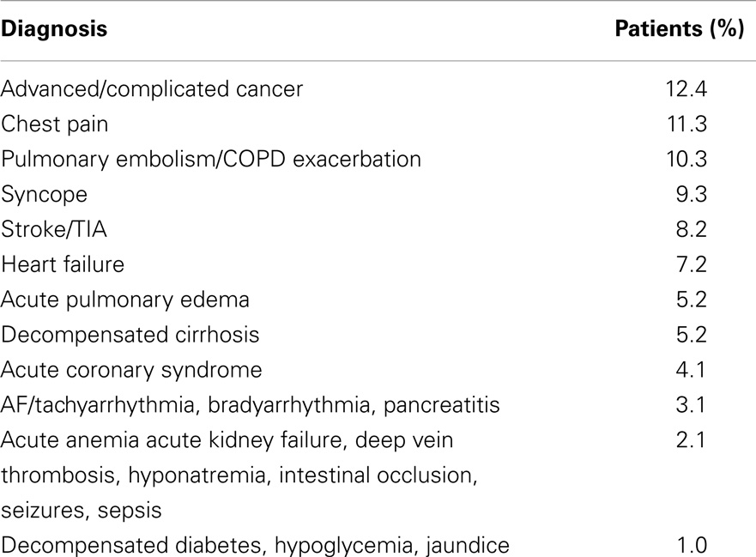
Task: Select the 8.2 value for Stroke/TIA
Action: (x=692, y=229)
